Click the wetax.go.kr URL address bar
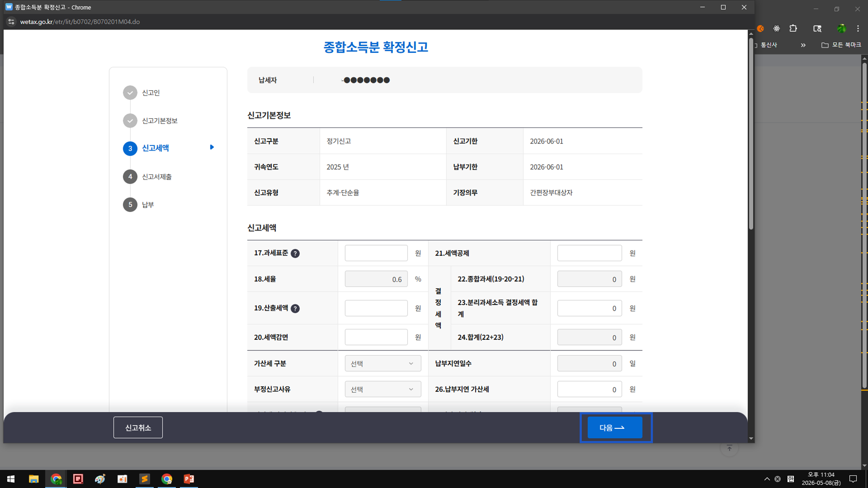Viewport: 868px width, 488px height. [80, 22]
